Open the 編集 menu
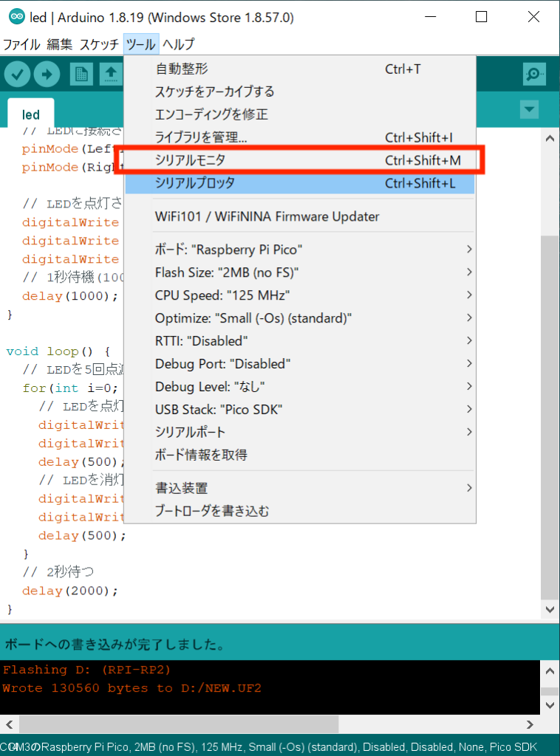The height and width of the screenshot is (756, 560). click(60, 44)
